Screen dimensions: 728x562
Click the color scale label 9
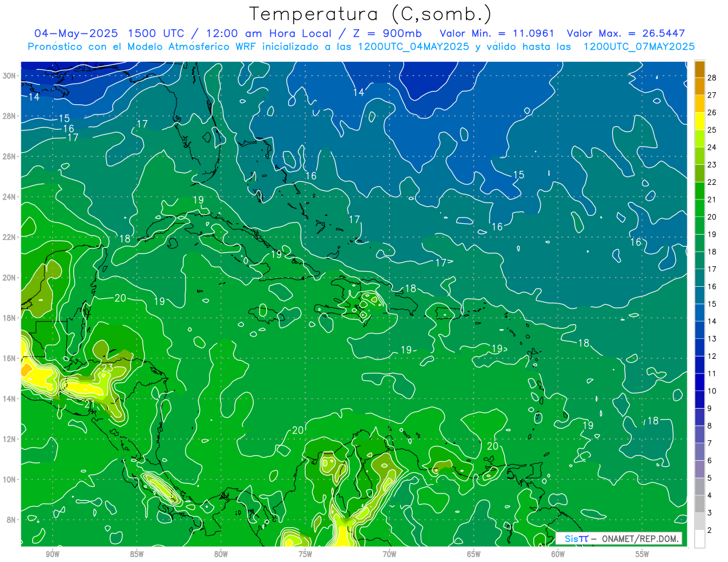tap(710, 409)
